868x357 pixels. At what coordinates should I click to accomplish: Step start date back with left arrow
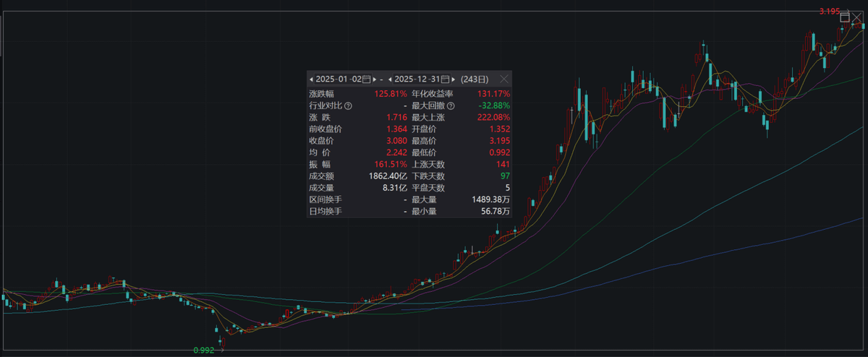tap(311, 79)
